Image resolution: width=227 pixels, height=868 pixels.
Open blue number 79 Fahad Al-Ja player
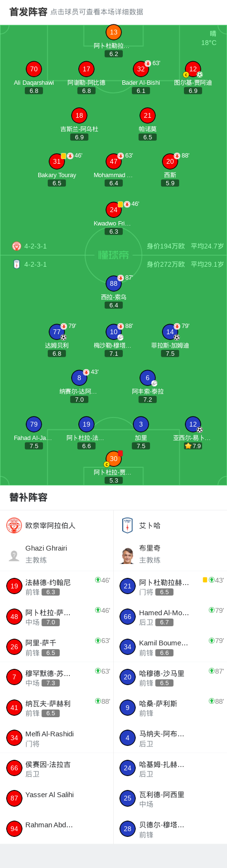click(x=33, y=424)
